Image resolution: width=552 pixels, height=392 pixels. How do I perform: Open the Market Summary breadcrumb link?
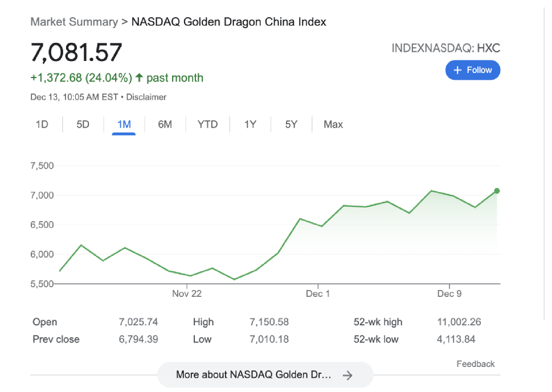coord(74,22)
